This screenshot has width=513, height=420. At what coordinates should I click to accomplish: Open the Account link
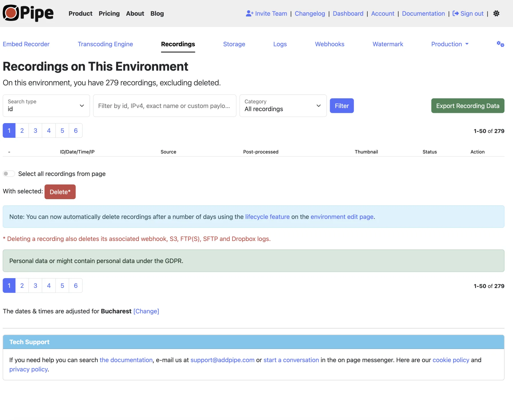tap(383, 13)
